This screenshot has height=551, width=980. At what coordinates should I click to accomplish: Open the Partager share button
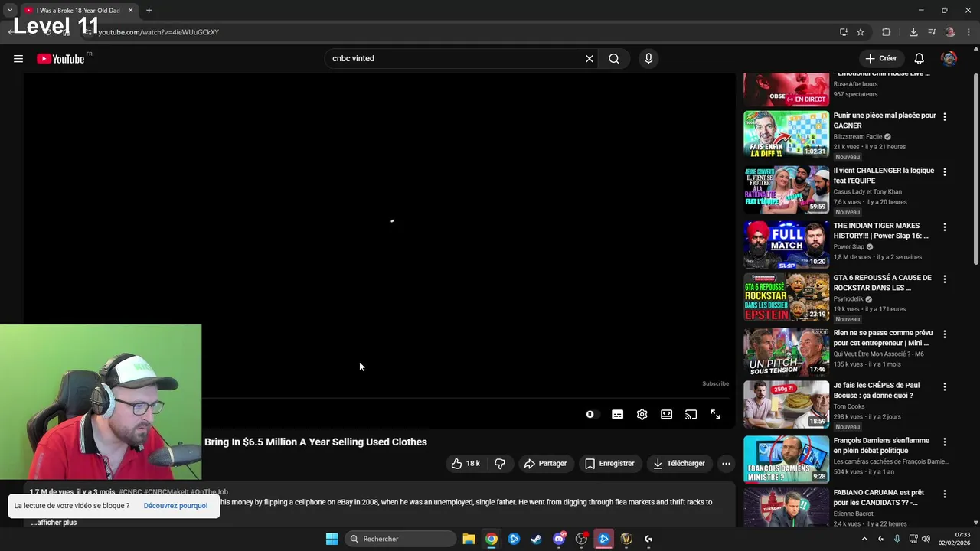click(x=545, y=463)
